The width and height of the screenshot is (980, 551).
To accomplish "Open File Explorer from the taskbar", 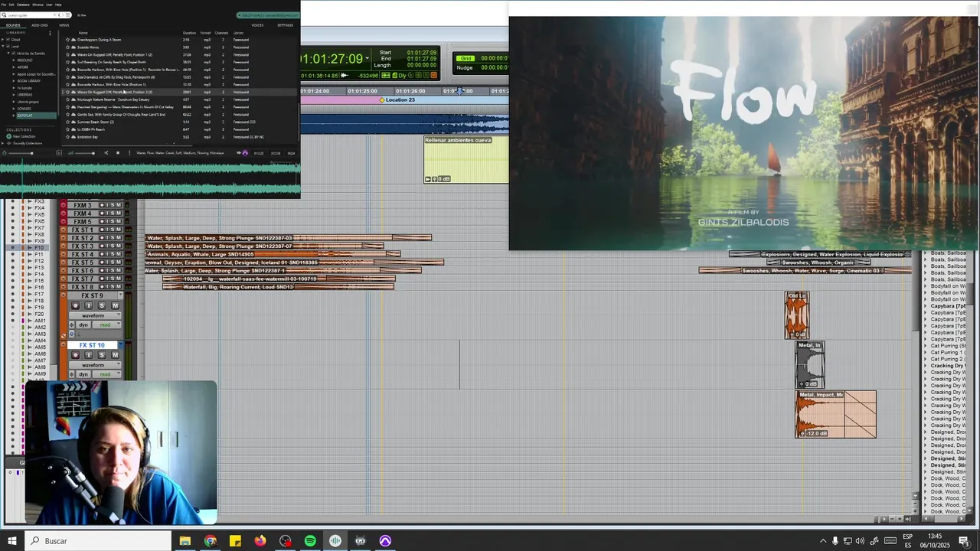I will 185,541.
